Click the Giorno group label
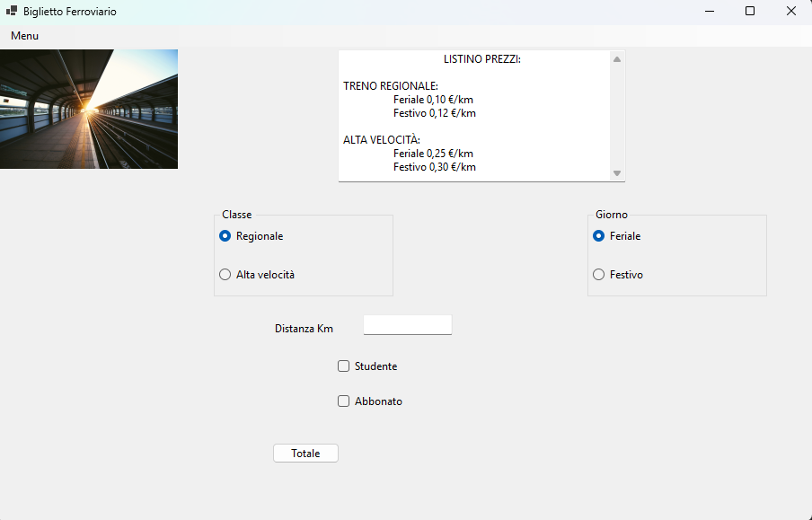The height and width of the screenshot is (520, 812). coord(612,215)
